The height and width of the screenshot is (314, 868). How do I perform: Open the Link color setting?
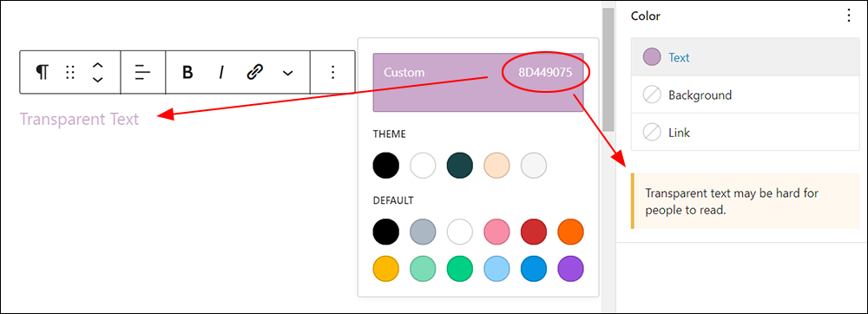tap(745, 132)
